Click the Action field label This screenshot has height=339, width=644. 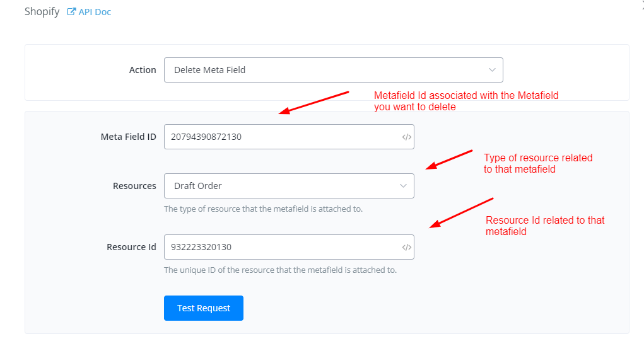coord(143,70)
